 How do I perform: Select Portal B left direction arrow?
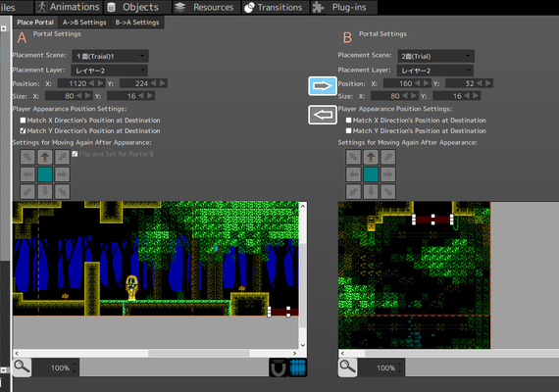[353, 174]
